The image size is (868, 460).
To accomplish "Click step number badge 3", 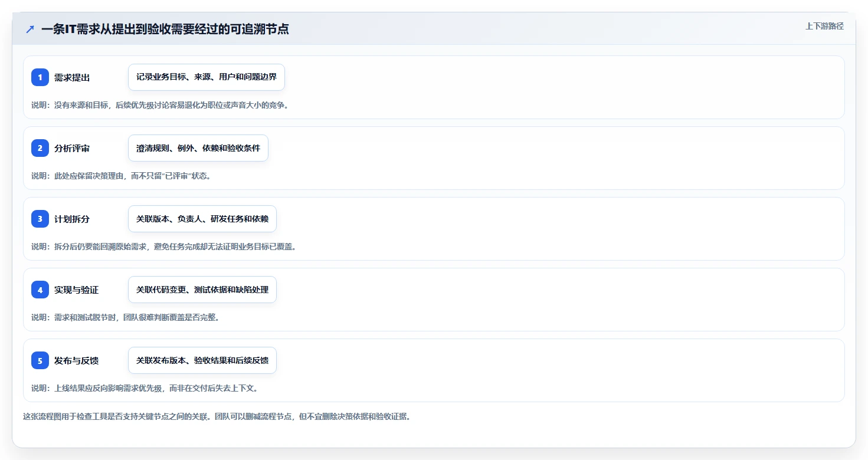I will [x=40, y=219].
